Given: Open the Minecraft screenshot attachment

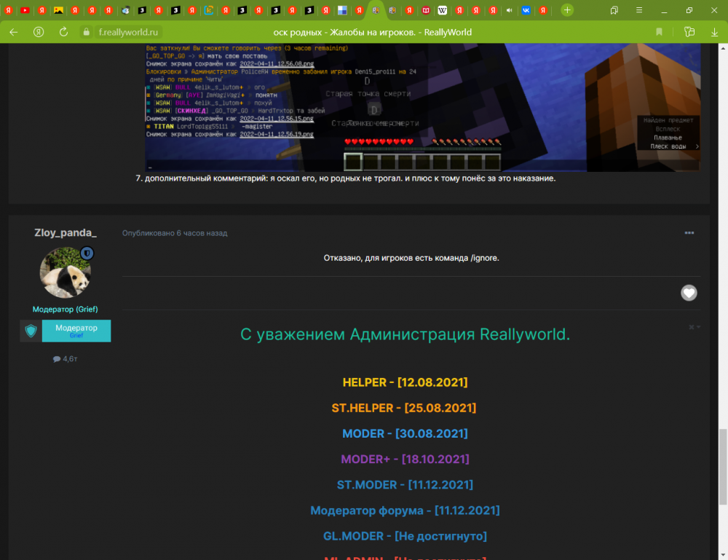Looking at the screenshot, I should [x=422, y=108].
